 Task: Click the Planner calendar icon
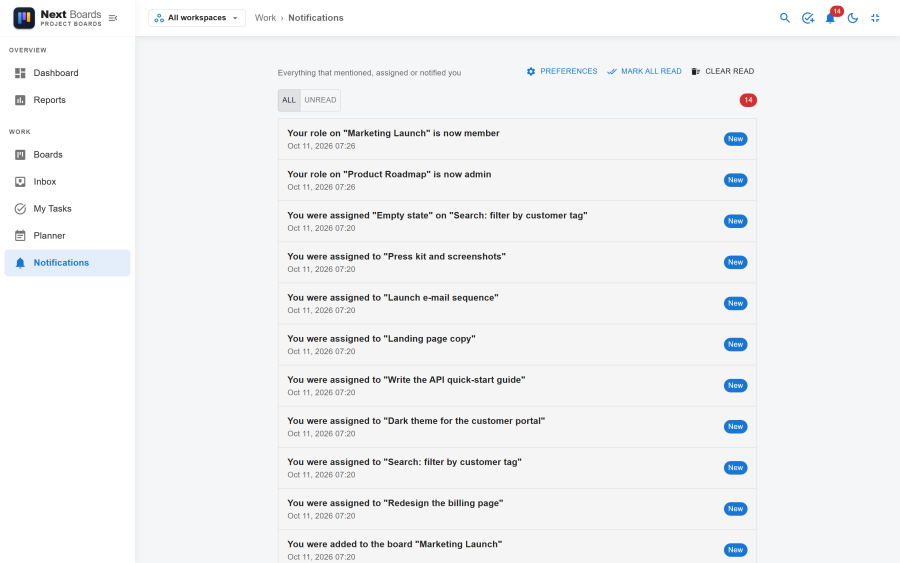20,235
